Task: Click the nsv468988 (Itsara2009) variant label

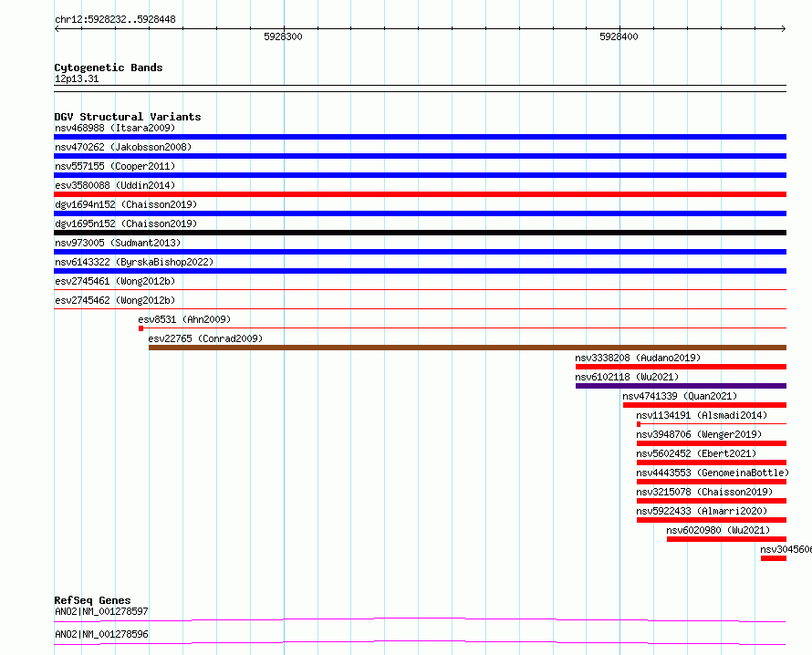Action: [x=115, y=128]
